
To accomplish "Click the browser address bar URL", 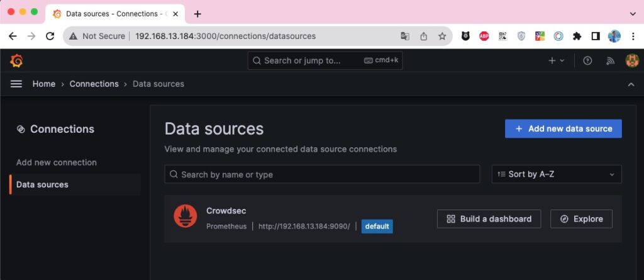I will [x=226, y=36].
